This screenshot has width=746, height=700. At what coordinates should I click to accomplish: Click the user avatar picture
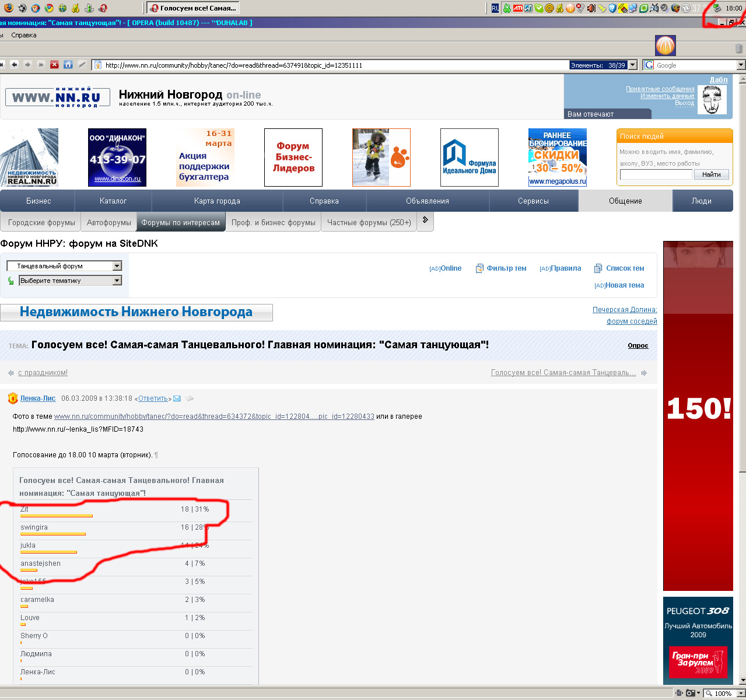click(x=712, y=100)
